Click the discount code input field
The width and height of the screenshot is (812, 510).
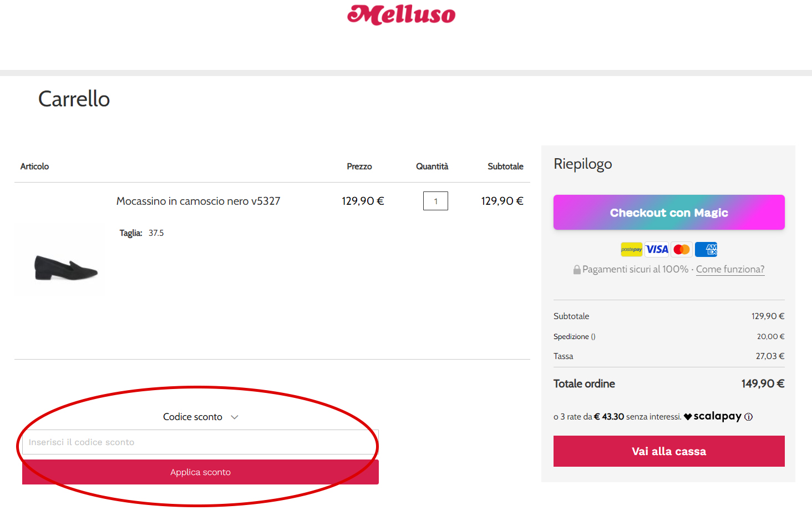[200, 442]
